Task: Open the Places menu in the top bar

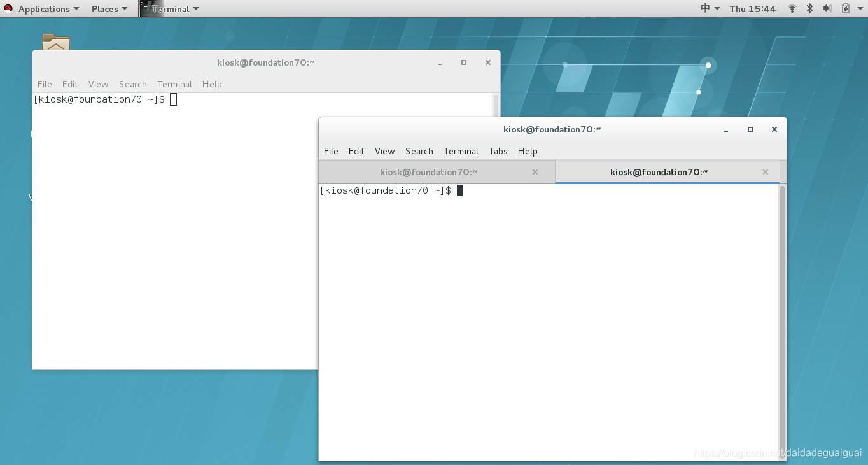Action: point(109,9)
